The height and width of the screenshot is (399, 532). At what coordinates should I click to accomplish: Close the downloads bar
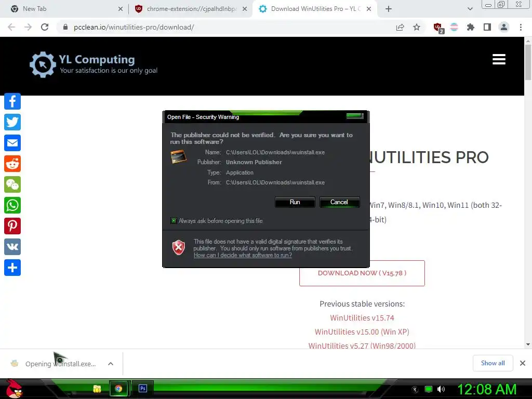pyautogui.click(x=523, y=363)
